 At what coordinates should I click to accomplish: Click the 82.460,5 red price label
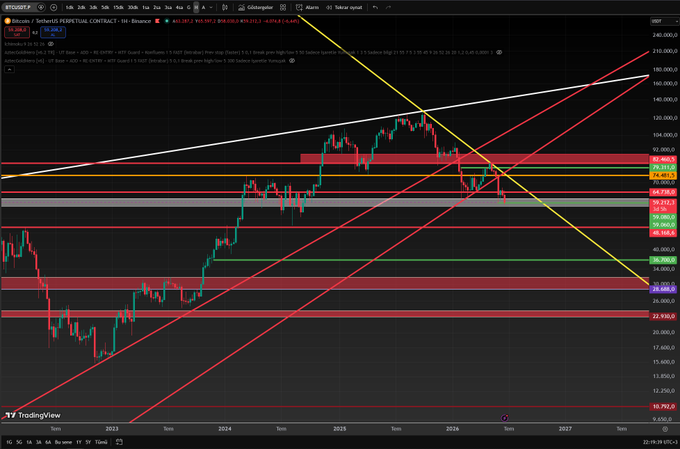[663, 160]
